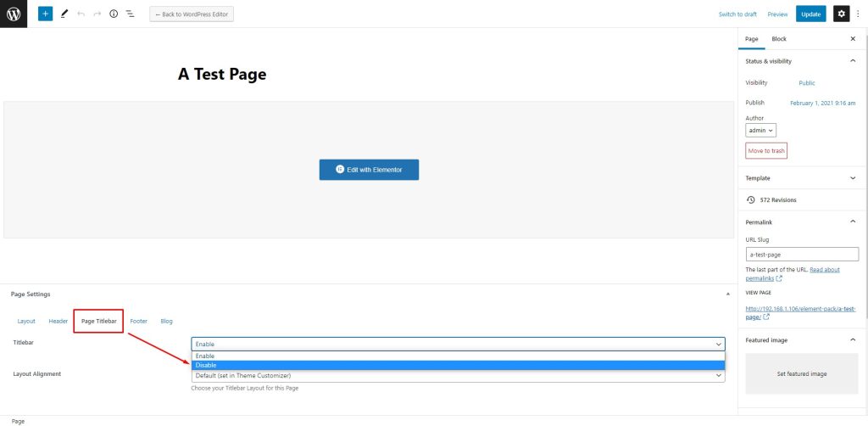This screenshot has height=426, width=868.
Task: Choose Disable in the Titlebar list
Action: click(x=458, y=366)
